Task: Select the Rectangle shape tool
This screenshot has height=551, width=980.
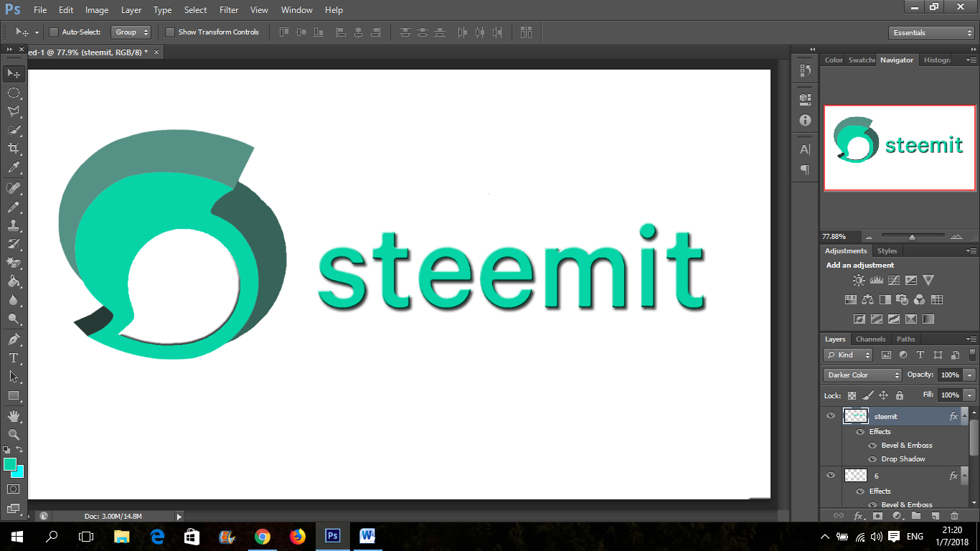Action: (x=14, y=395)
